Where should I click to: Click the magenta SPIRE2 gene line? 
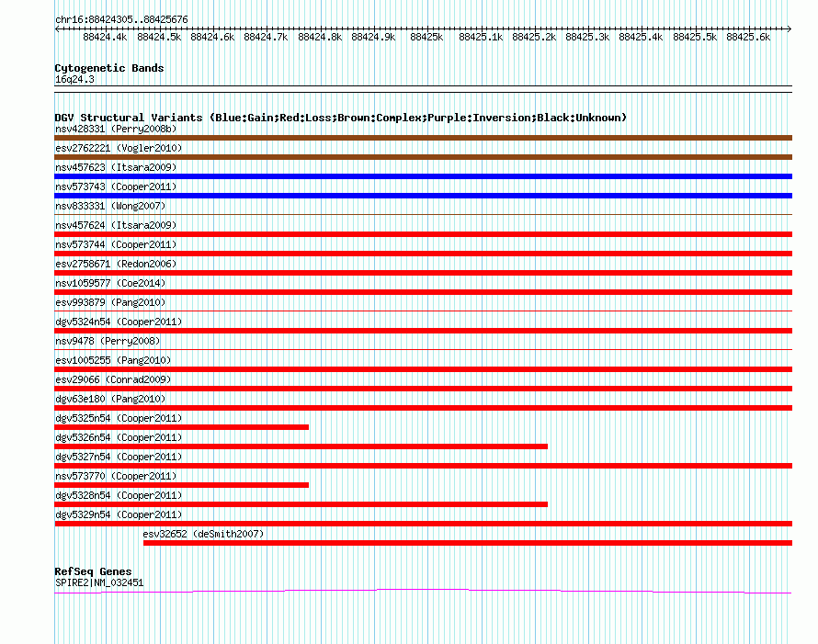[x=423, y=591]
